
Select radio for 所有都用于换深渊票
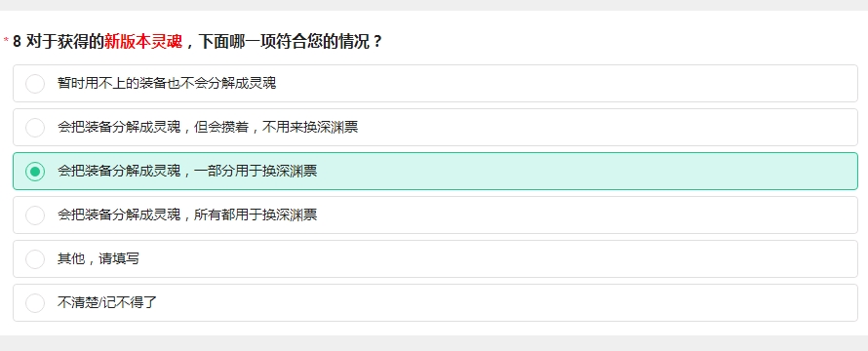coord(35,214)
